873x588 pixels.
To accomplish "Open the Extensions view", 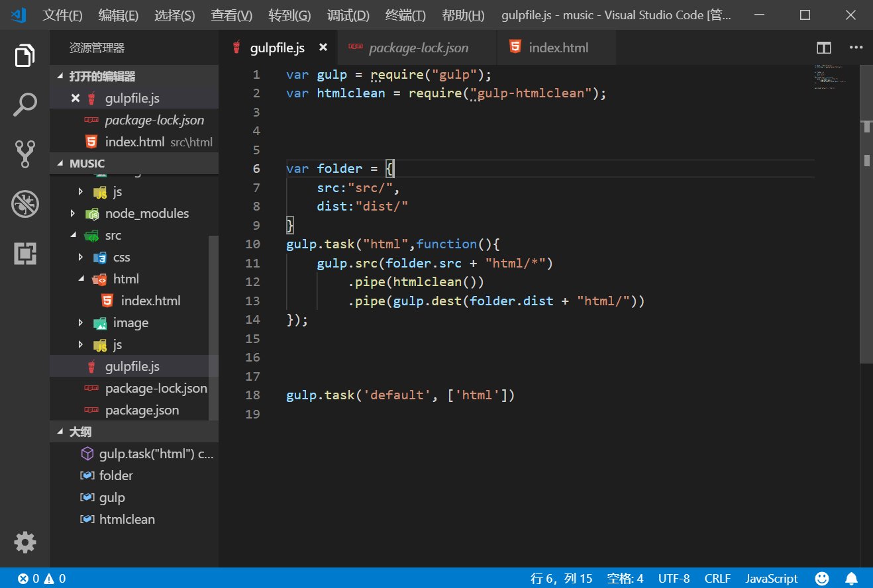I will (25, 254).
